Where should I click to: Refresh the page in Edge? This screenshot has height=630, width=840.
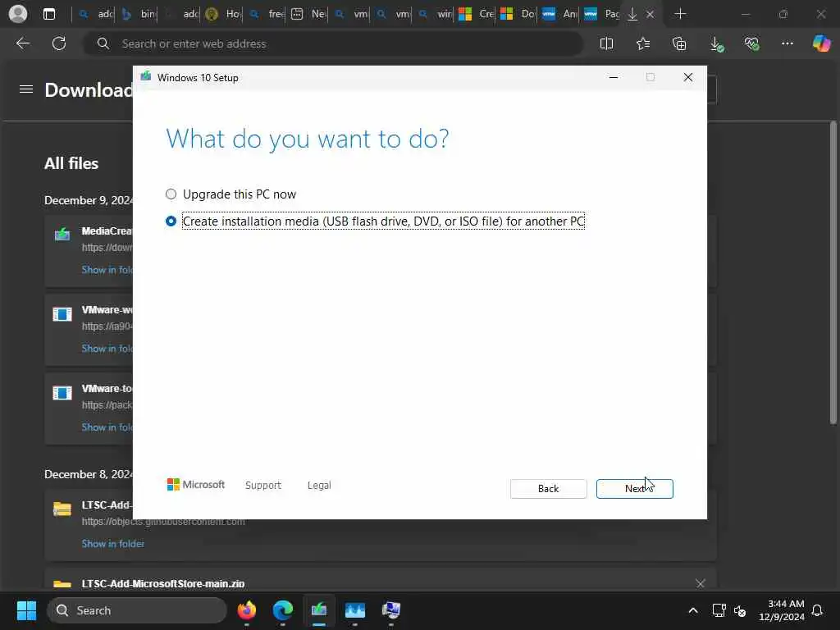59,43
